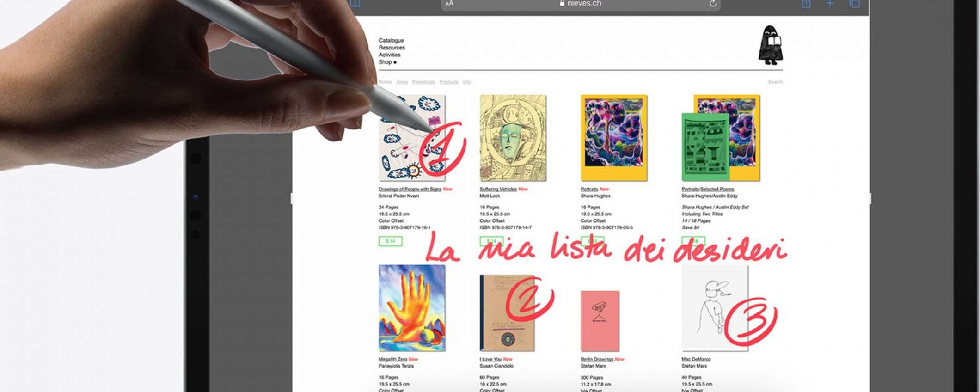Focus the nieves.ch address bar

(x=581, y=4)
